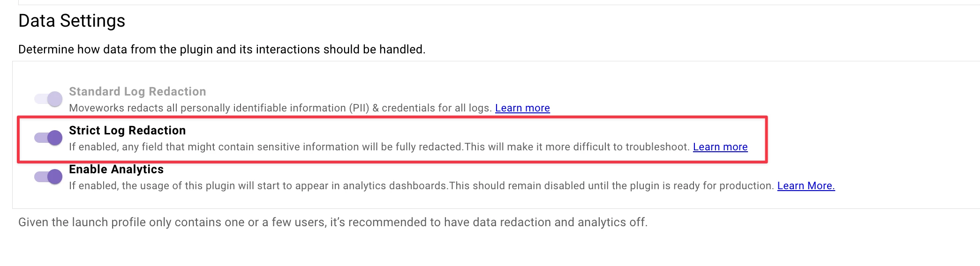Click the 'Determine how data' description line

click(222, 50)
